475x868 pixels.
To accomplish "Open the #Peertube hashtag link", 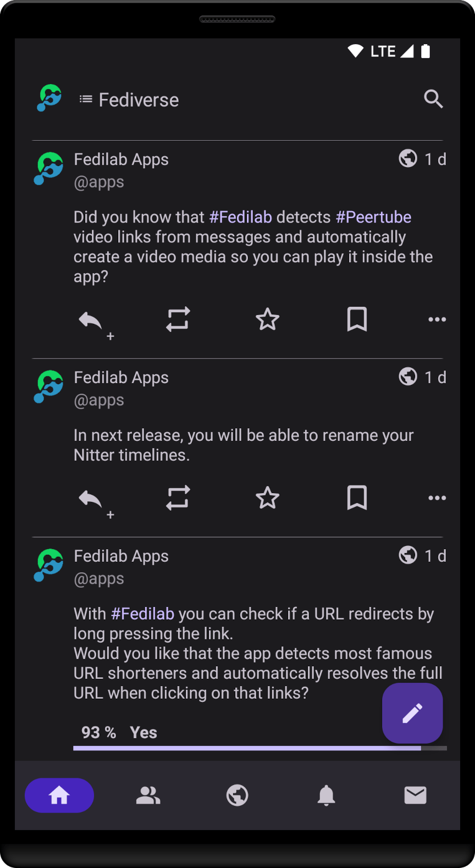I will (373, 217).
